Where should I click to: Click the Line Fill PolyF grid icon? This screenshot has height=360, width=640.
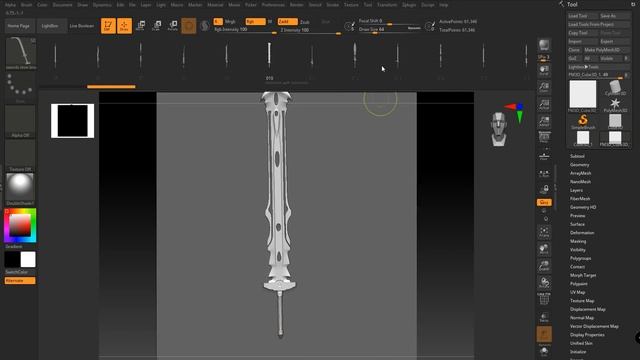point(544,300)
